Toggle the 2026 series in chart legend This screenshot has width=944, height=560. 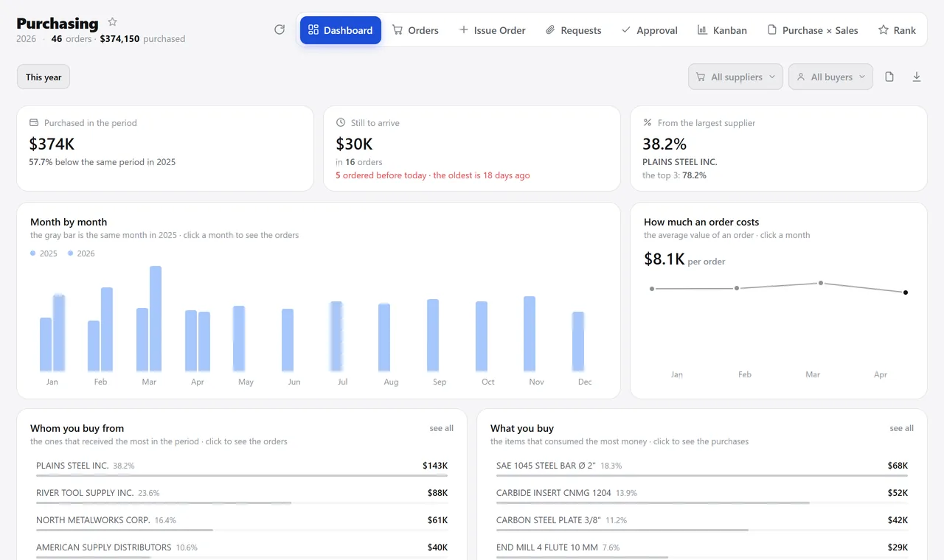click(x=82, y=253)
